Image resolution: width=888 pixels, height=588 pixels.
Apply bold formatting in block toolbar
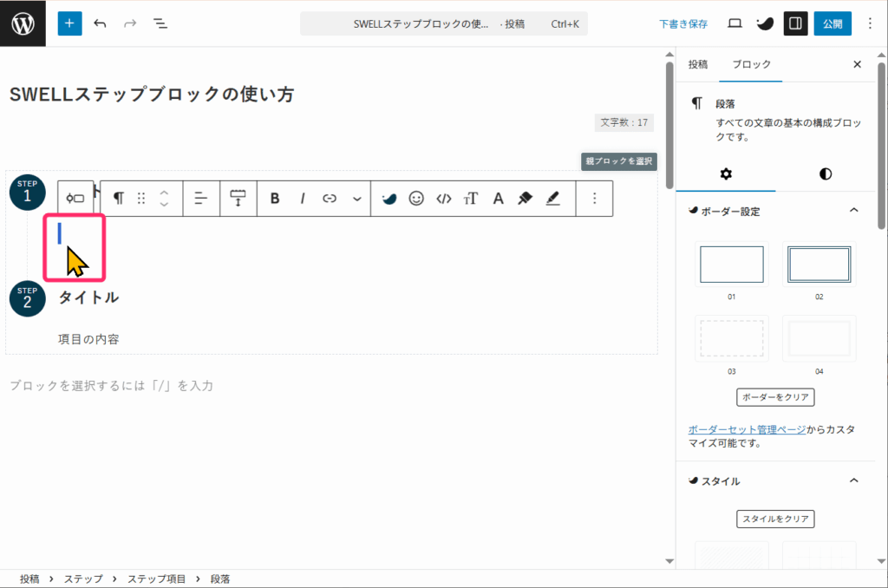coord(275,199)
